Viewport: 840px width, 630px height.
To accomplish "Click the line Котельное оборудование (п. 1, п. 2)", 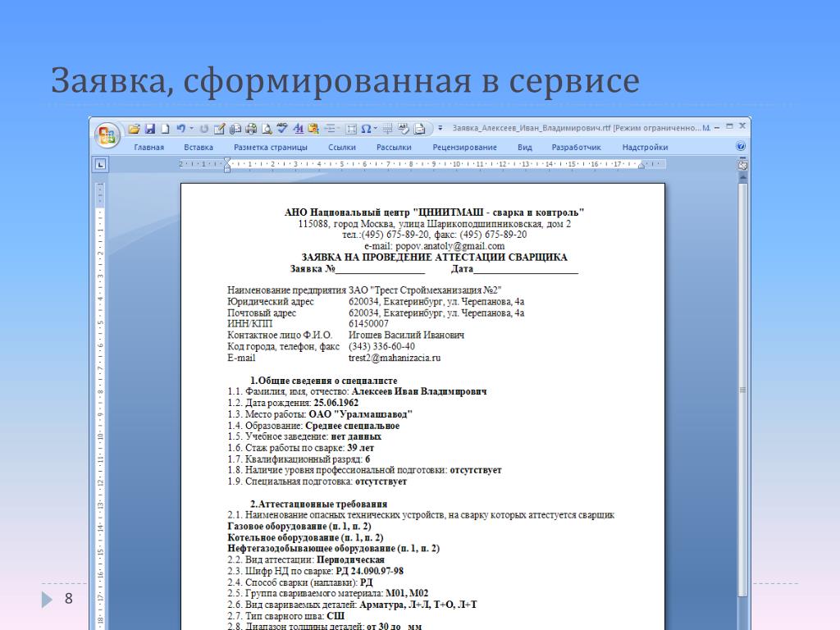I will 305,538.
